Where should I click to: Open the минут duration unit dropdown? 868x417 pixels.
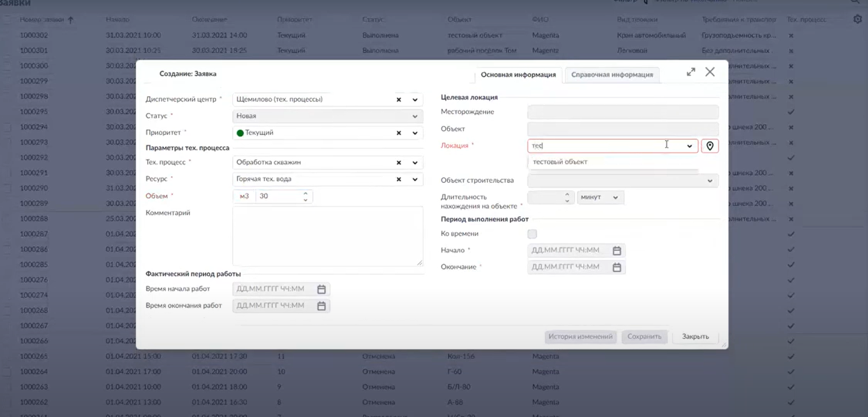[615, 197]
